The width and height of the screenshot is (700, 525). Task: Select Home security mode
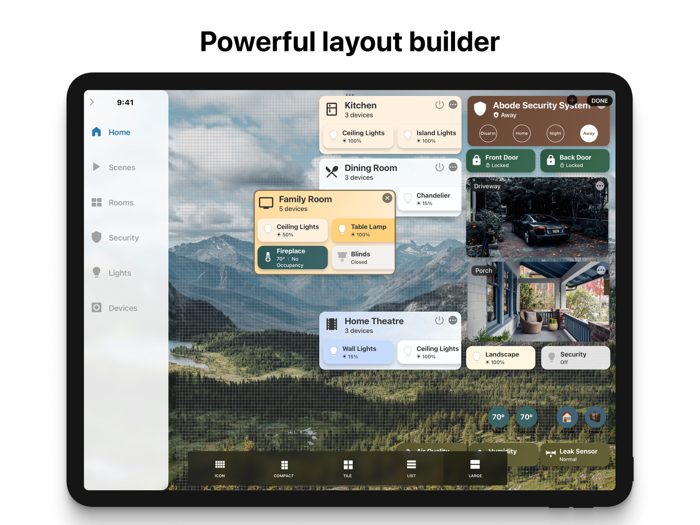point(521,133)
